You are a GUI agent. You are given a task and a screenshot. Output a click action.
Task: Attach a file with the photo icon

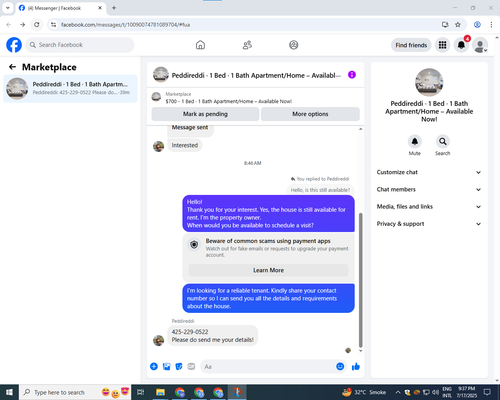166,367
